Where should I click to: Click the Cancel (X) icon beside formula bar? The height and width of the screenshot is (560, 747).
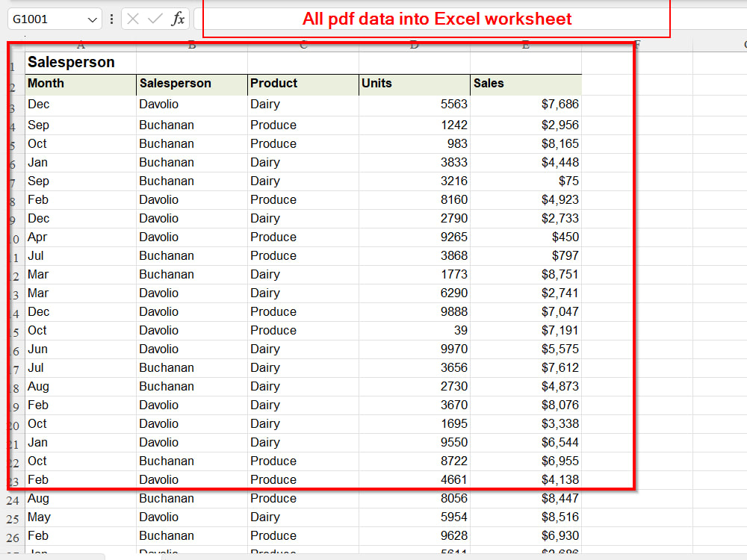click(134, 19)
